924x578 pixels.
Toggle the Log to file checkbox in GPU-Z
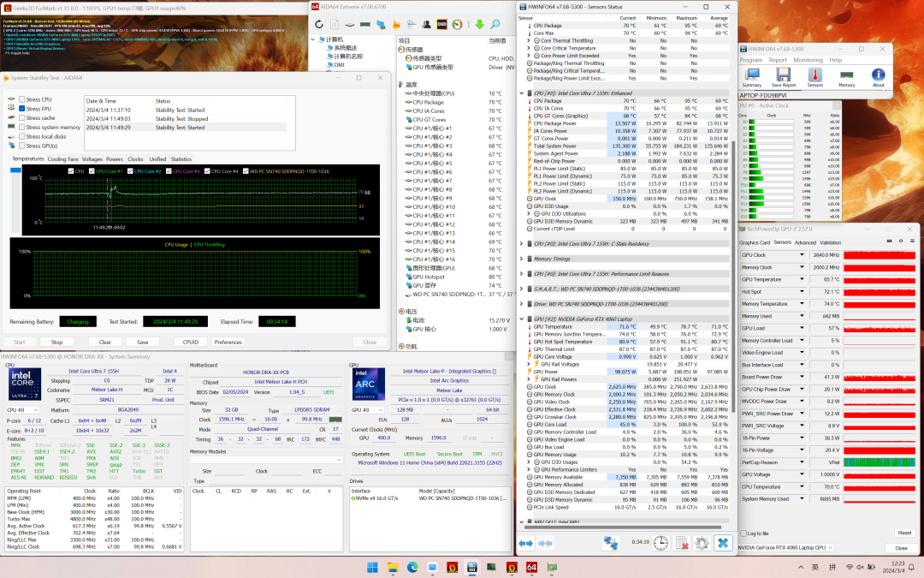point(743,533)
